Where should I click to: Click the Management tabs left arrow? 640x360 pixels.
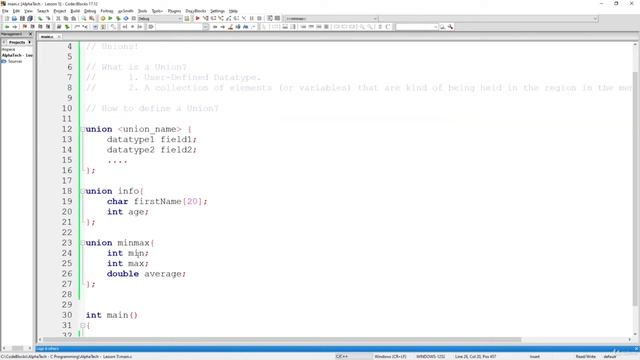[x=4, y=42]
